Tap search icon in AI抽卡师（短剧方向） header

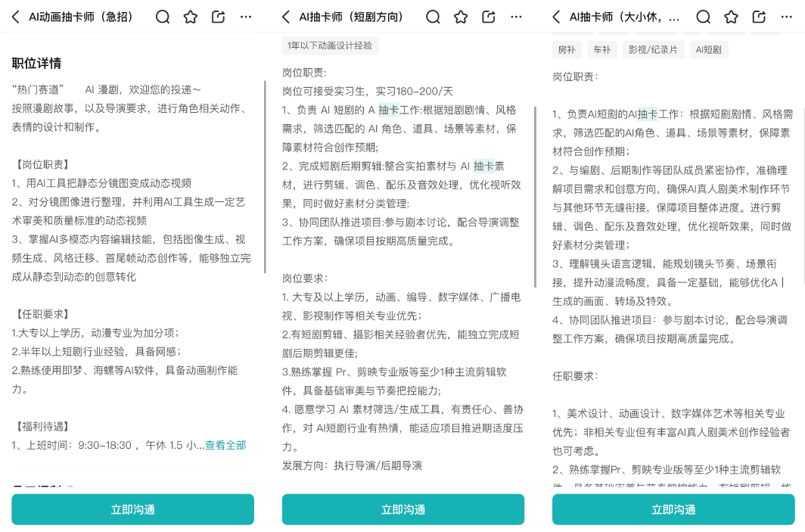pyautogui.click(x=433, y=17)
